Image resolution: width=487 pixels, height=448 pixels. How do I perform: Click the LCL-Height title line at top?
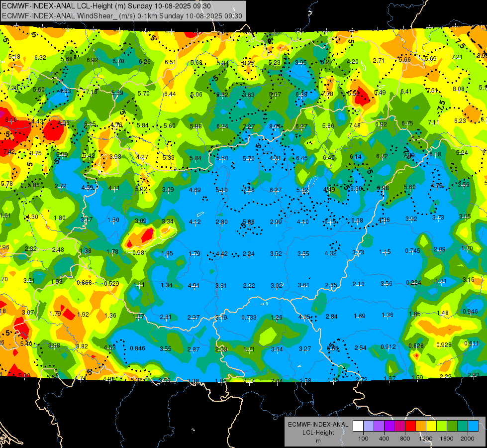pyautogui.click(x=106, y=6)
